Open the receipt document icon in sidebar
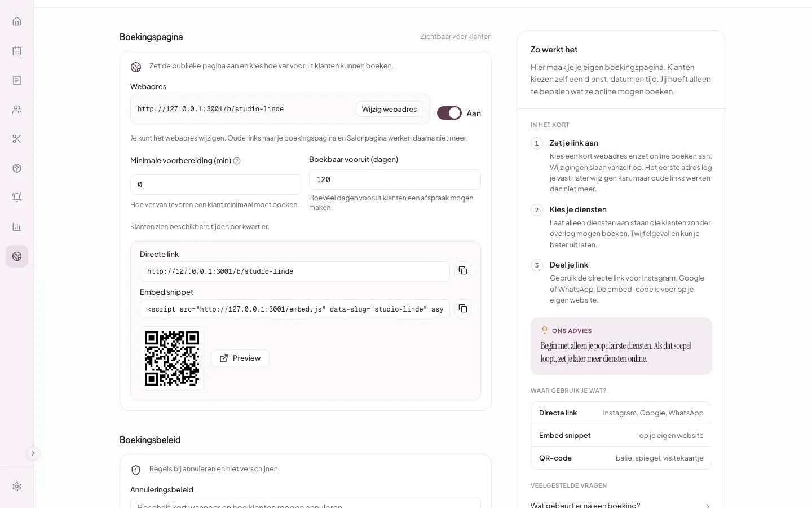812x508 pixels. [17, 80]
